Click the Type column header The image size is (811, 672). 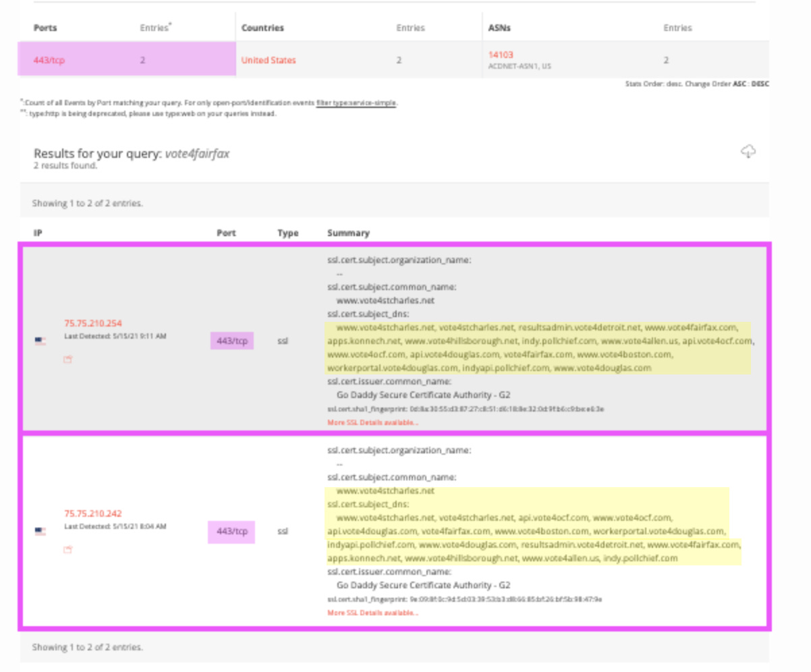[x=287, y=233]
